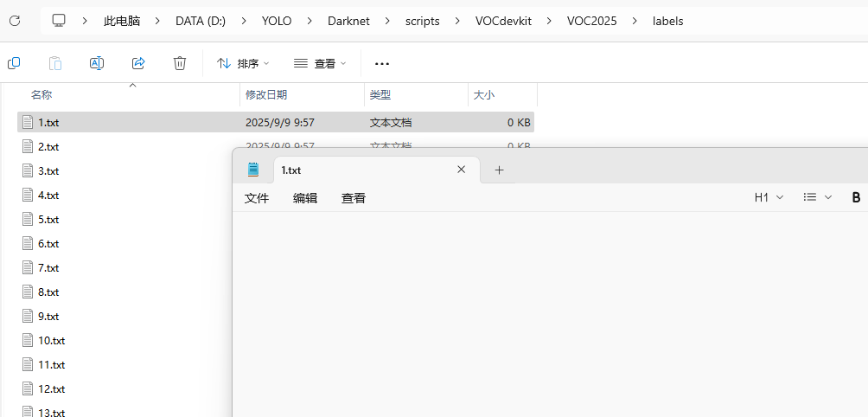The width and height of the screenshot is (868, 417).
Task: Open the 编辑 menu in Notepad
Action: coord(305,198)
